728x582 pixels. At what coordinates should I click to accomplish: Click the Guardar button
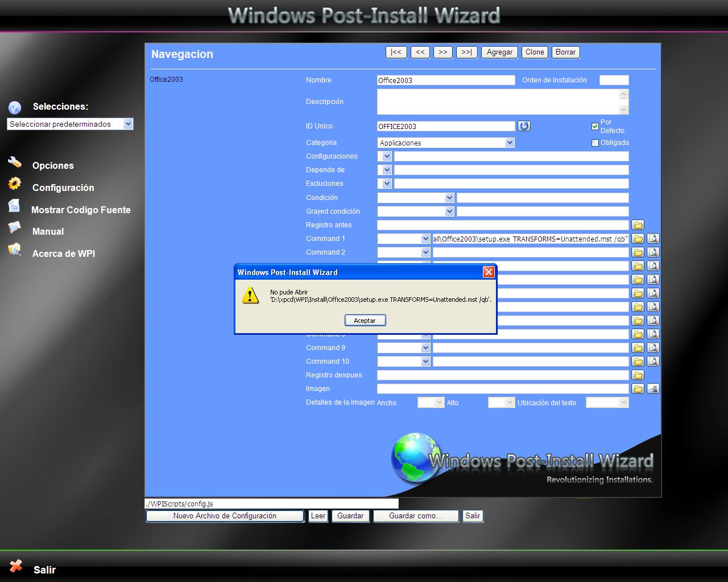[350, 516]
